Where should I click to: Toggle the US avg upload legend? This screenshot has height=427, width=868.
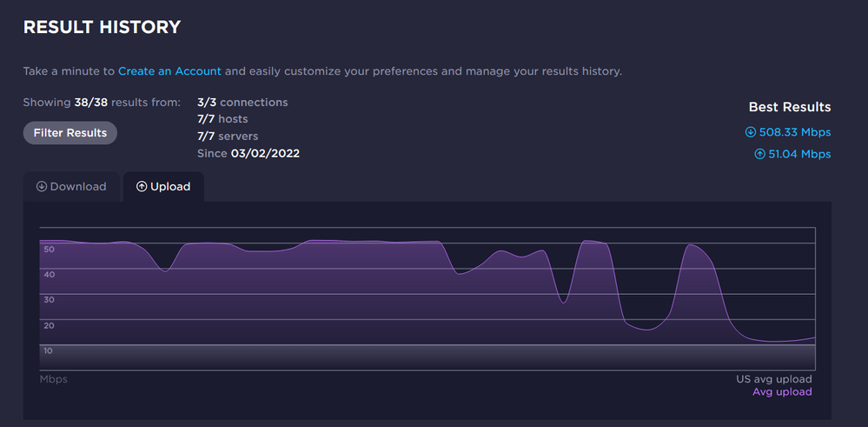[x=773, y=379]
